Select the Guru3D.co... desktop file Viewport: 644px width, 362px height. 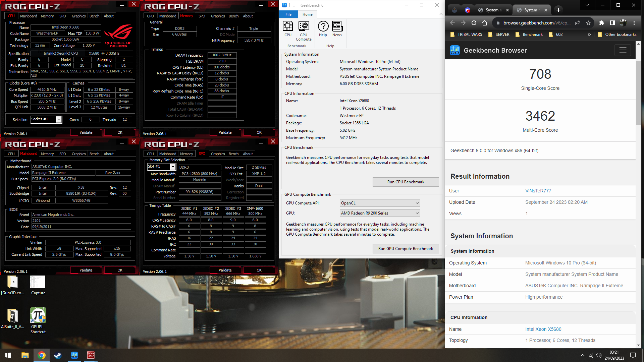click(13, 285)
